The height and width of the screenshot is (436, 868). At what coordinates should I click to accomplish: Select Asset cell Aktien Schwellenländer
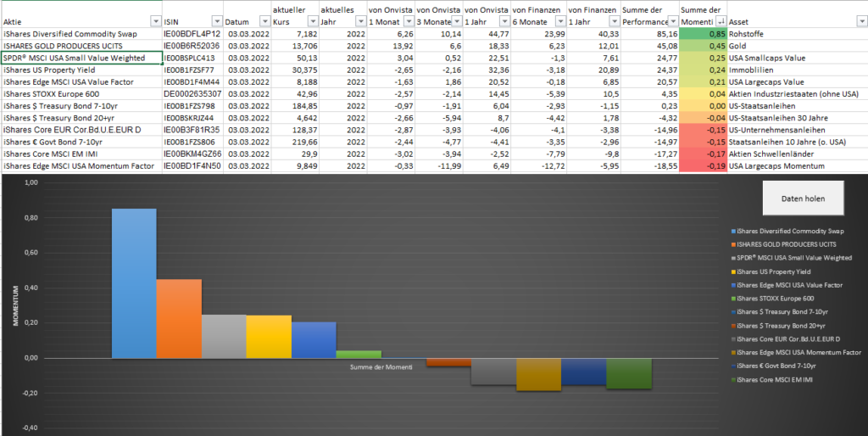[x=797, y=154]
